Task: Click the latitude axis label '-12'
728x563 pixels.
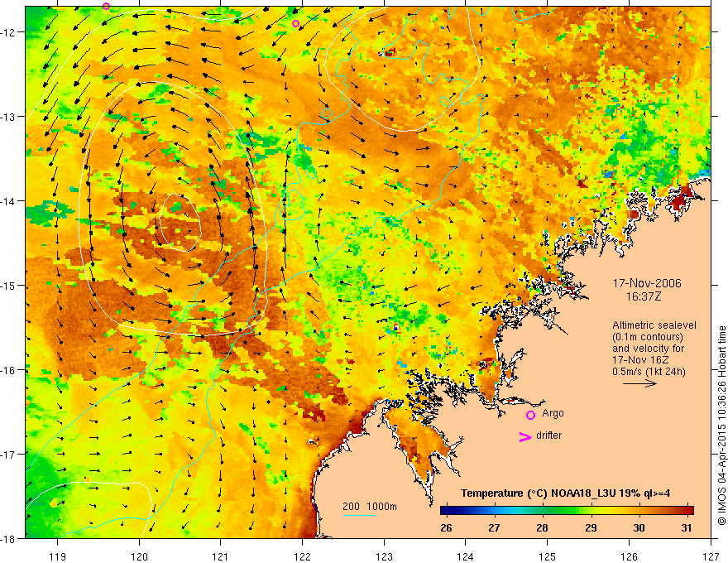Action: pyautogui.click(x=9, y=32)
